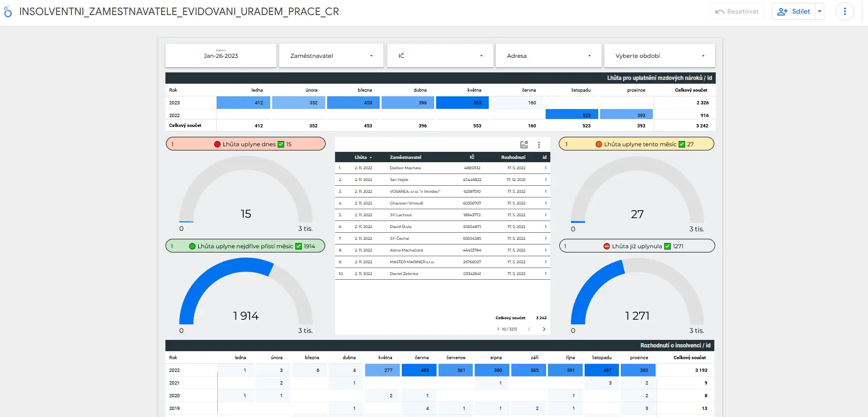Click the Zaměstnavatel column header in the table

click(x=406, y=157)
